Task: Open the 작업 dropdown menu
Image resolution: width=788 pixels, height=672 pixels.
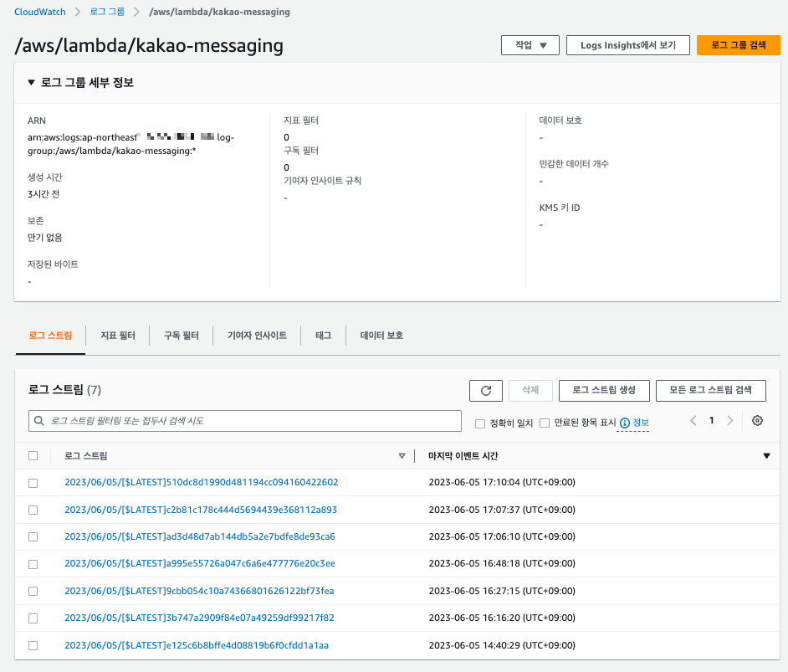Action: coord(530,45)
